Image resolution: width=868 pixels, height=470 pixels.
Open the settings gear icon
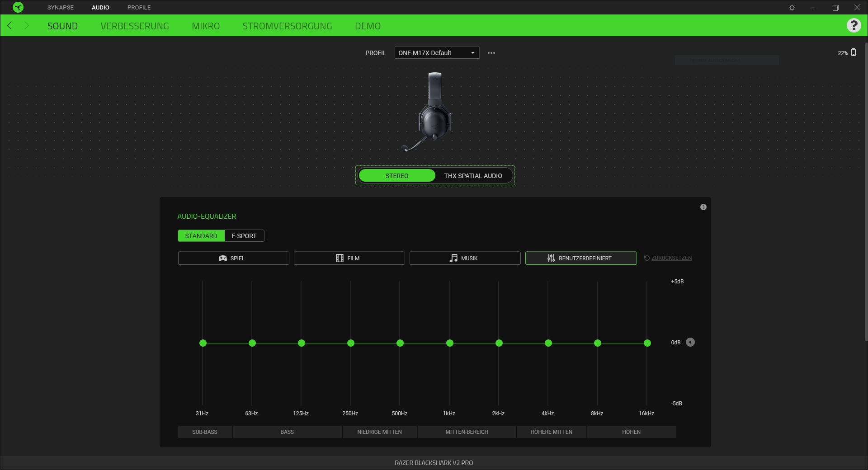point(792,8)
